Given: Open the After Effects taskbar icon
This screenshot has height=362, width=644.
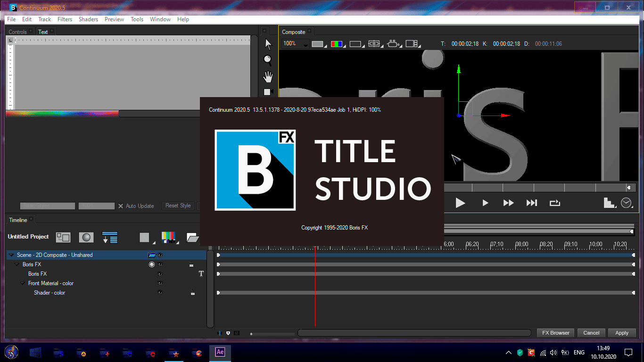Looking at the screenshot, I should click(220, 352).
